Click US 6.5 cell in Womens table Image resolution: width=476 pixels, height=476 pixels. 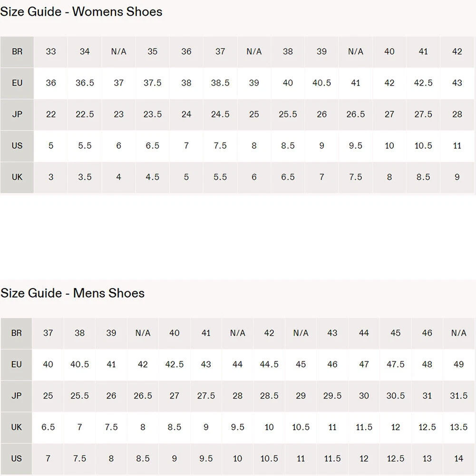click(152, 146)
